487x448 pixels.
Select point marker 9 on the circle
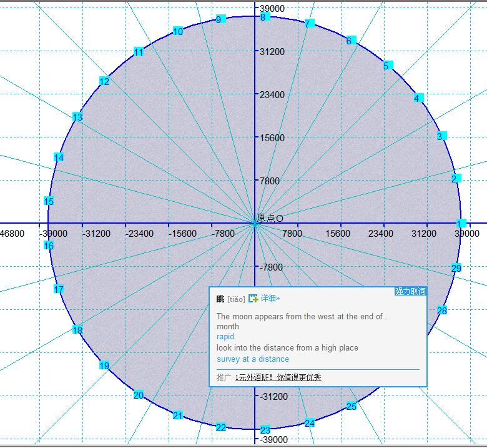coord(220,19)
